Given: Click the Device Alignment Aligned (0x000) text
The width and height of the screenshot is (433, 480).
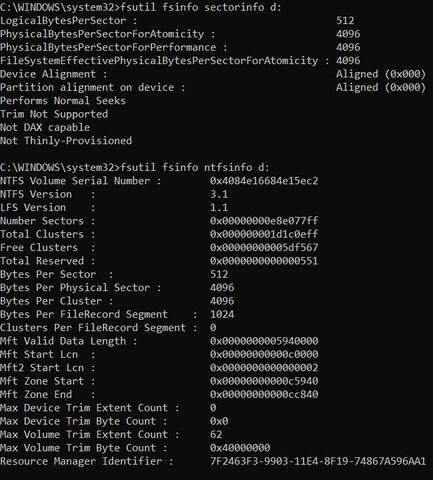Looking at the screenshot, I should point(381,74).
